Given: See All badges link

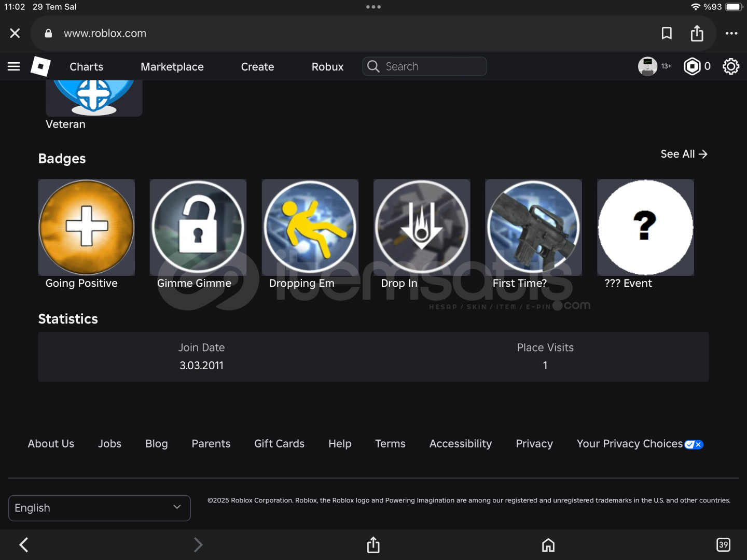Looking at the screenshot, I should (684, 154).
